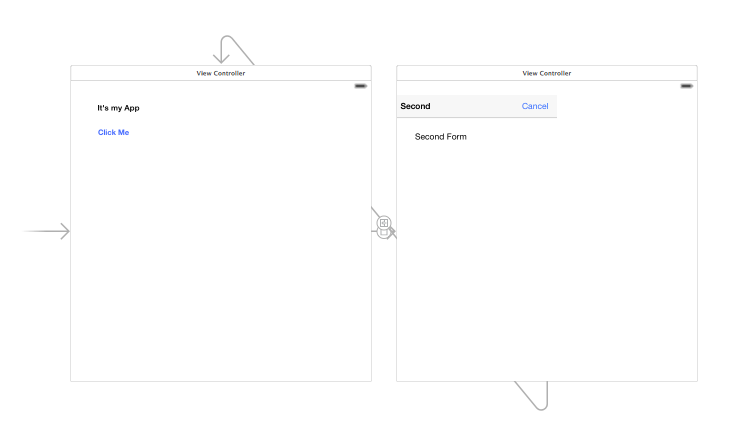729x431 pixels.
Task: Select the 'Second Form' label
Action: 440,136
